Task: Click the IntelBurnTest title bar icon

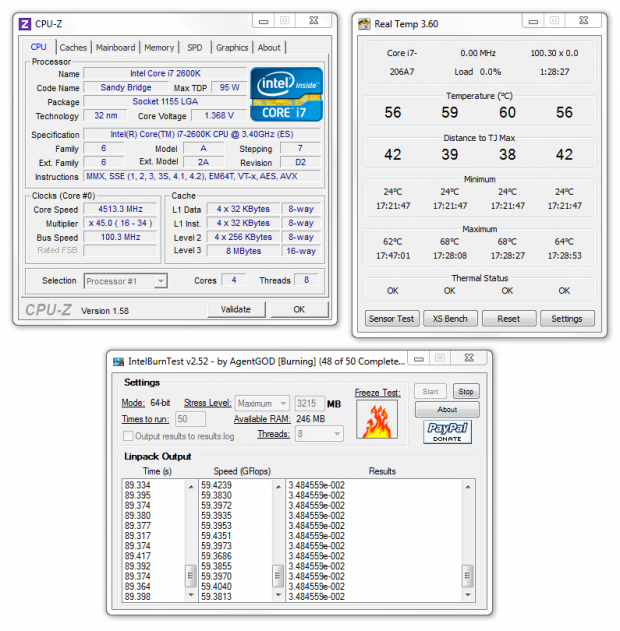Action: tap(118, 361)
